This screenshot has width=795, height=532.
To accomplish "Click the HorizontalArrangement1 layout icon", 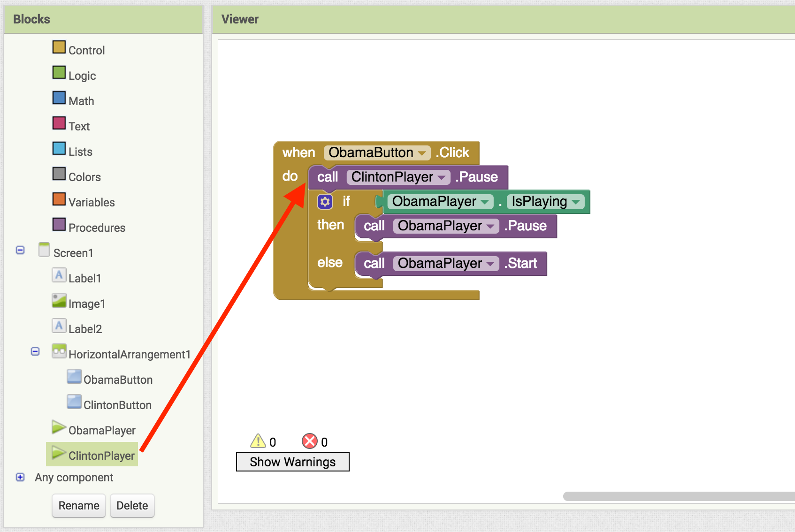I will (59, 351).
